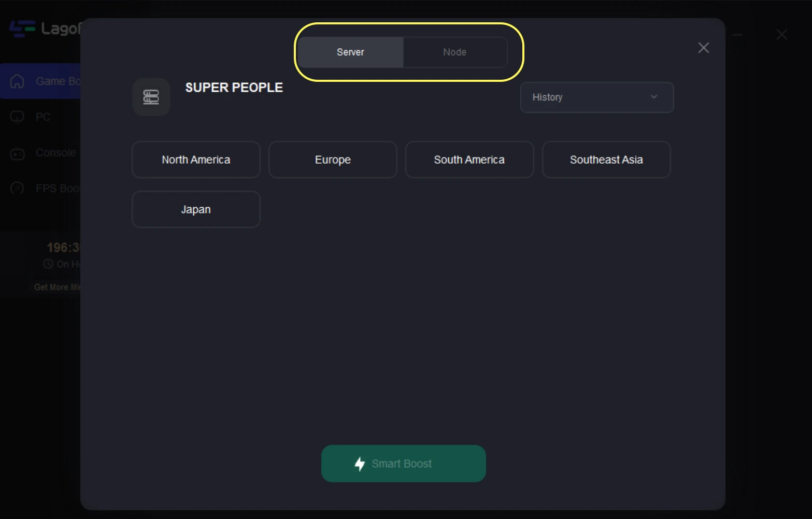This screenshot has height=519, width=812.
Task: Switch to the Node tab
Action: (x=455, y=52)
